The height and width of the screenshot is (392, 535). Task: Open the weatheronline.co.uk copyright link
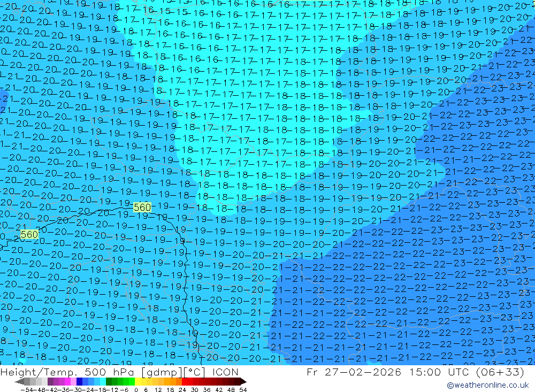tap(488, 385)
